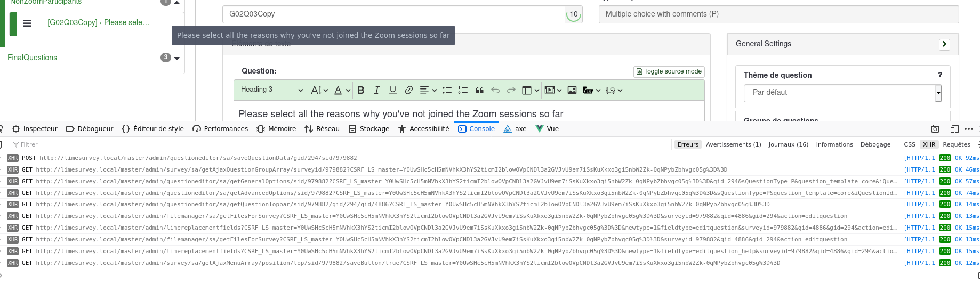
Task: Open the font size dropdown
Action: [x=319, y=90]
